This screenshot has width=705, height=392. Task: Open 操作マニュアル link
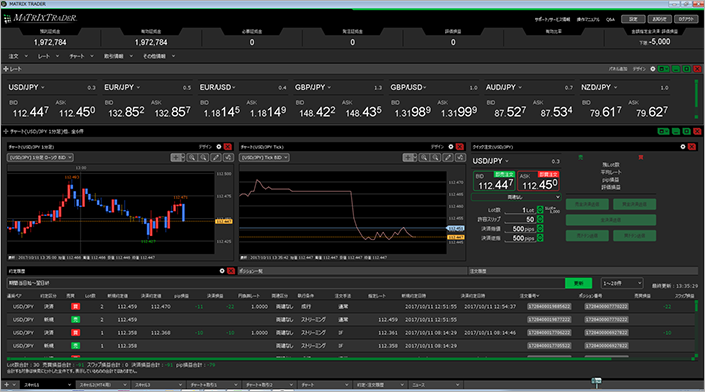[x=588, y=19]
